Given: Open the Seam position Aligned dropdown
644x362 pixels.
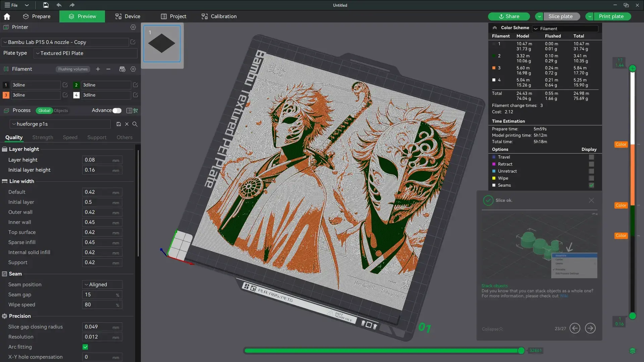Looking at the screenshot, I should point(102,285).
